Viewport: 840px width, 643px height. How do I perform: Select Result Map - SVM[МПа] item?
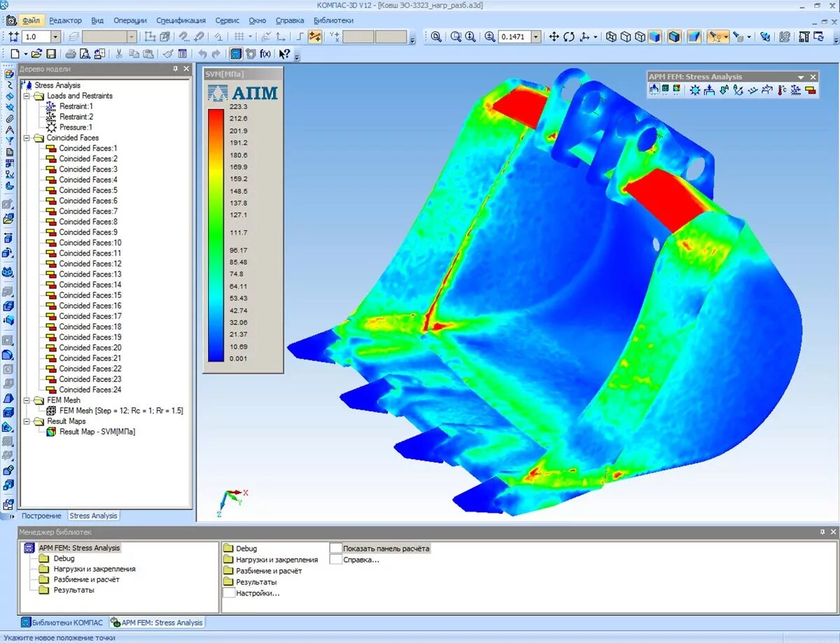click(x=97, y=432)
